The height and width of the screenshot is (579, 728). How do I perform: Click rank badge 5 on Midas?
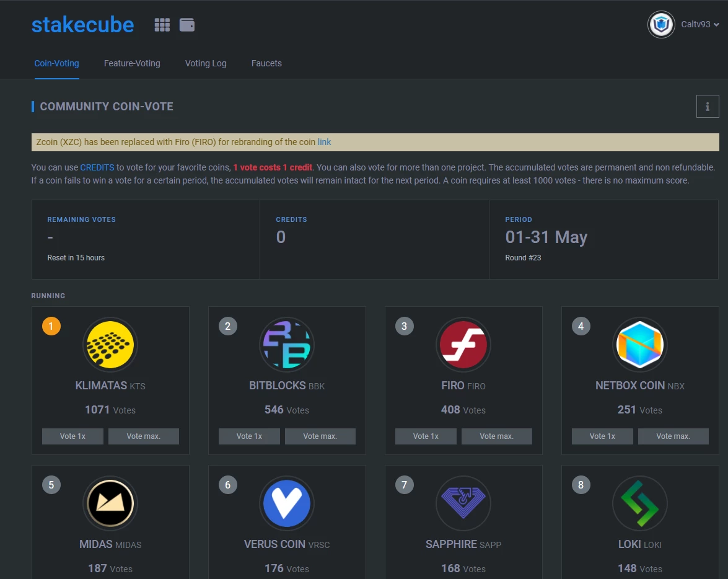pyautogui.click(x=51, y=485)
